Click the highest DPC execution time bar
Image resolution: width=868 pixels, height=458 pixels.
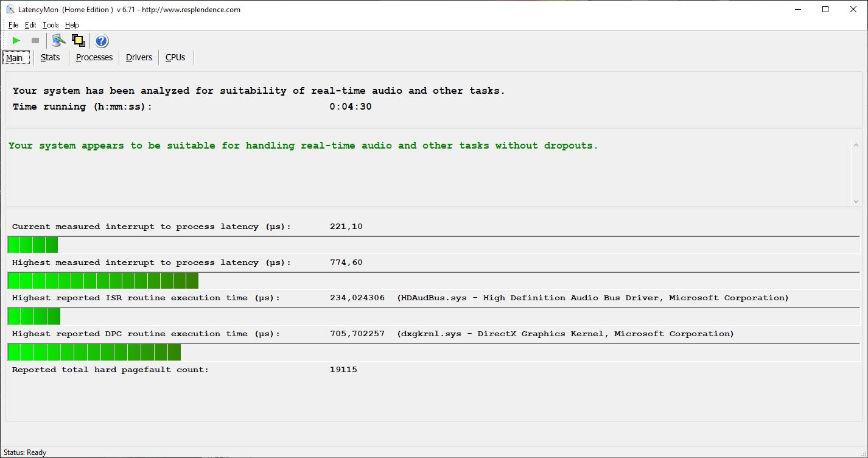(433, 352)
